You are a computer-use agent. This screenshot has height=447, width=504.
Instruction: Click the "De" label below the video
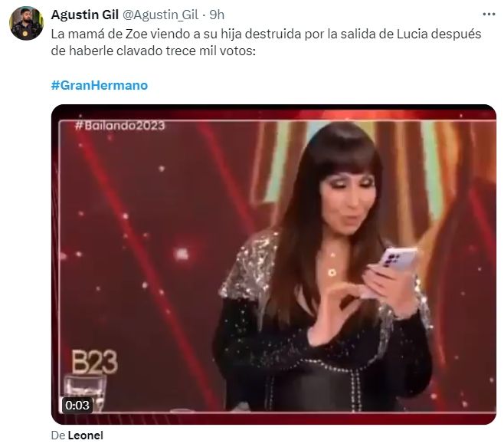[58, 435]
